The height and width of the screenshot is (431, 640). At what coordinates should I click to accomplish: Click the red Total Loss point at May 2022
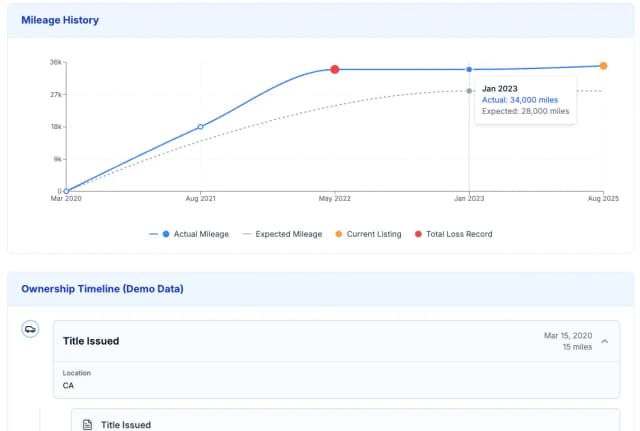click(335, 69)
